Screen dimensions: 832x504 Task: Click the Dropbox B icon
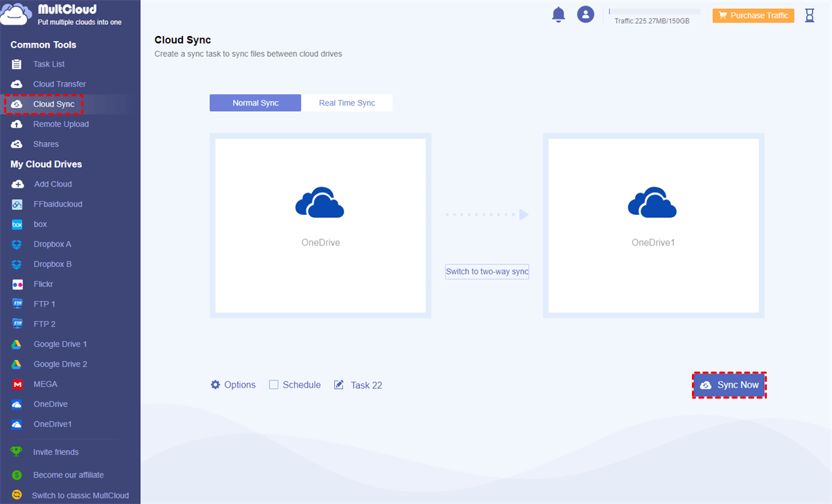[x=17, y=265]
